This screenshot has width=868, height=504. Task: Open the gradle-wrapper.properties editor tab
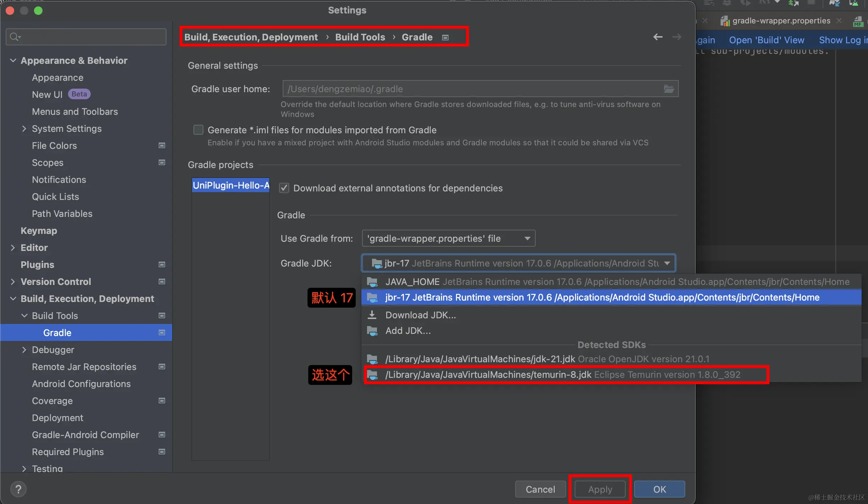click(x=781, y=21)
